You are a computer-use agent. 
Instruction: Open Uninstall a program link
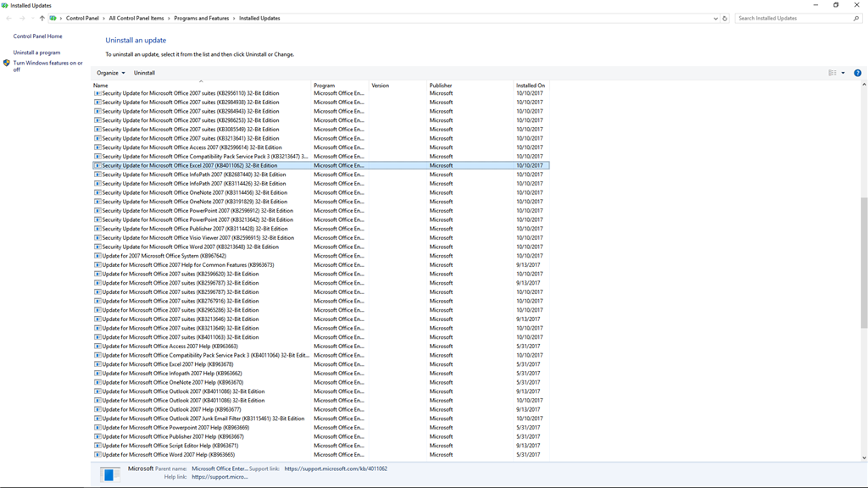pyautogui.click(x=36, y=53)
